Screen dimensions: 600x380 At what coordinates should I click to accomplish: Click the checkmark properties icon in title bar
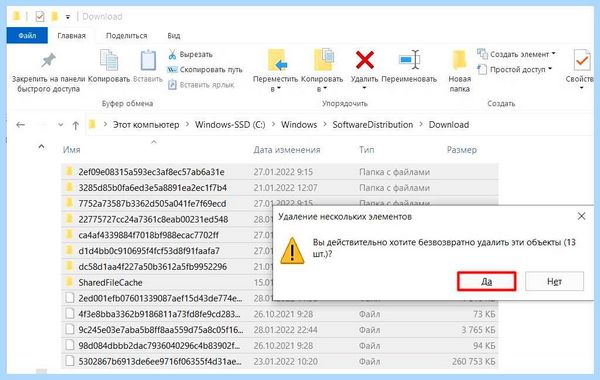[39, 16]
